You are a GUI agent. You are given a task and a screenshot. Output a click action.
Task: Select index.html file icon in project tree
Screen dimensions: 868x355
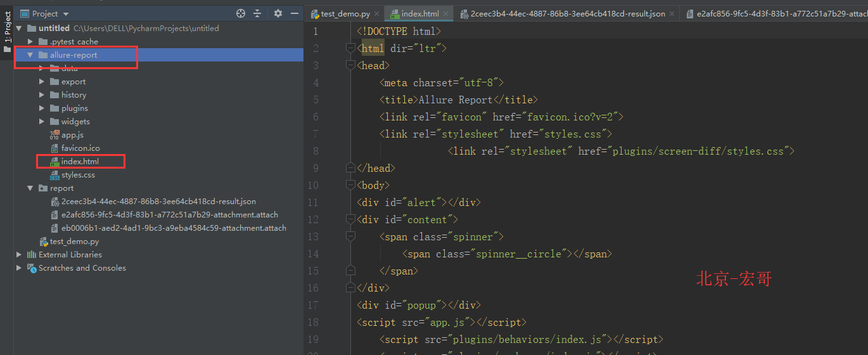coord(54,162)
